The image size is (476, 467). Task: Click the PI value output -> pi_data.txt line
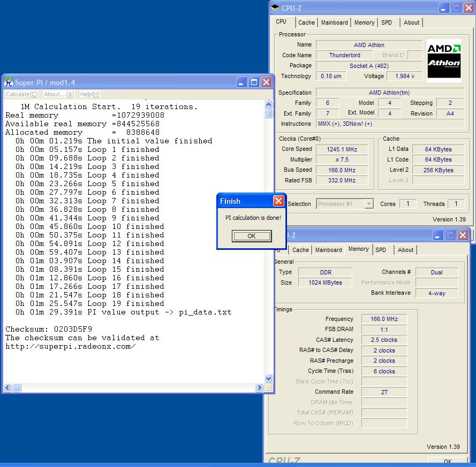click(124, 312)
